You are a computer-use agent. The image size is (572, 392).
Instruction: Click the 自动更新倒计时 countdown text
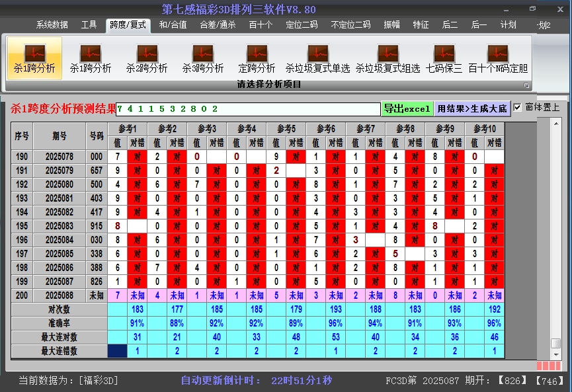256,381
